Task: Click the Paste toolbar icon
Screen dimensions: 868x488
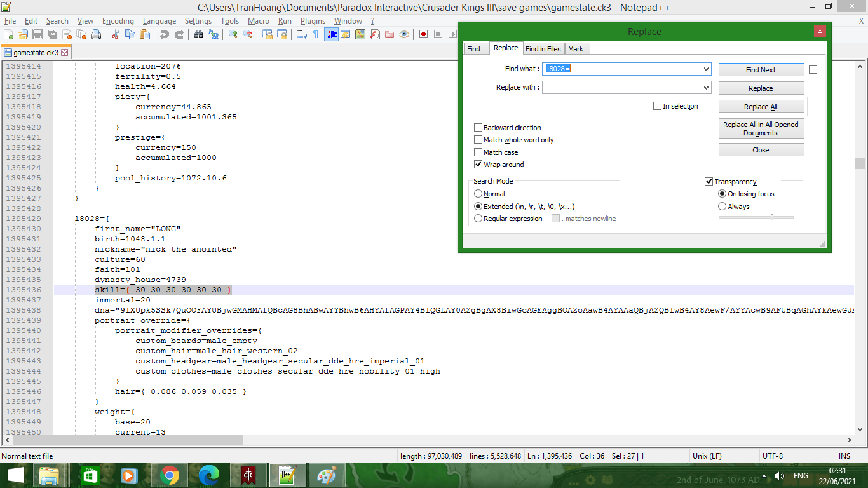Action: 145,34
